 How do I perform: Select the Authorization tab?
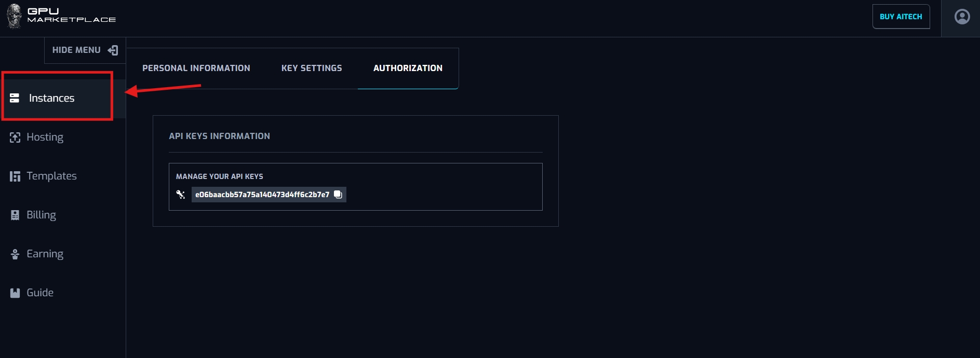pyautogui.click(x=408, y=68)
